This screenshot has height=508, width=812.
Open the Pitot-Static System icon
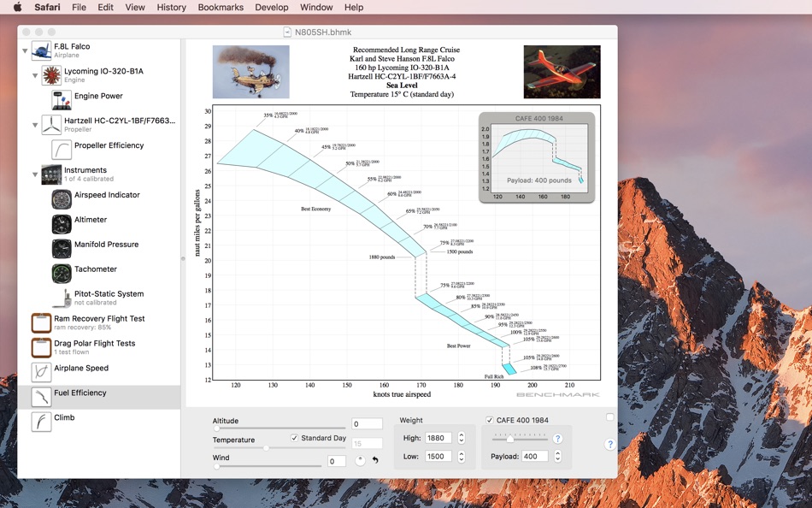click(x=62, y=298)
